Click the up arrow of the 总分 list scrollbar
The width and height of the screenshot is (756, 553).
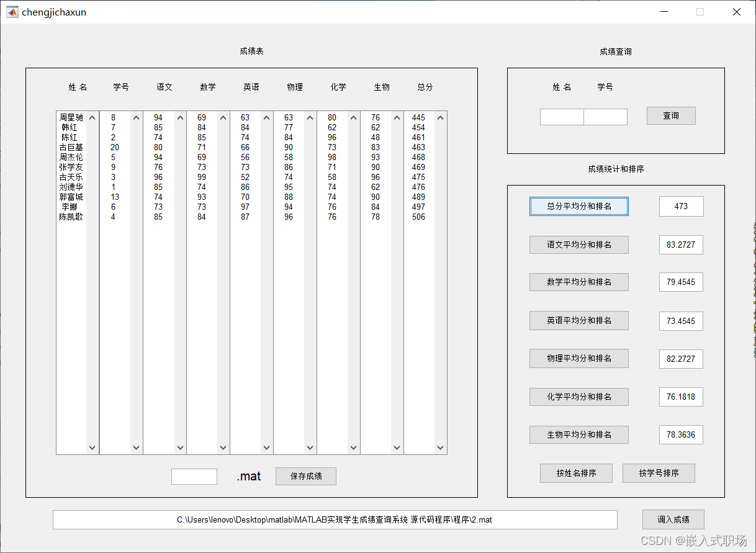coord(440,117)
